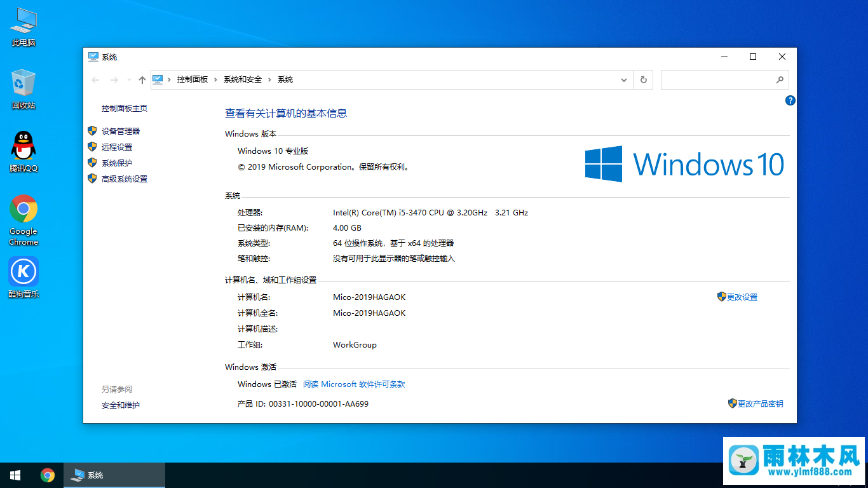Screen dimensions: 868x488
Task: Expand the chevron before 控制面板 breadcrumb
Action: click(170, 79)
